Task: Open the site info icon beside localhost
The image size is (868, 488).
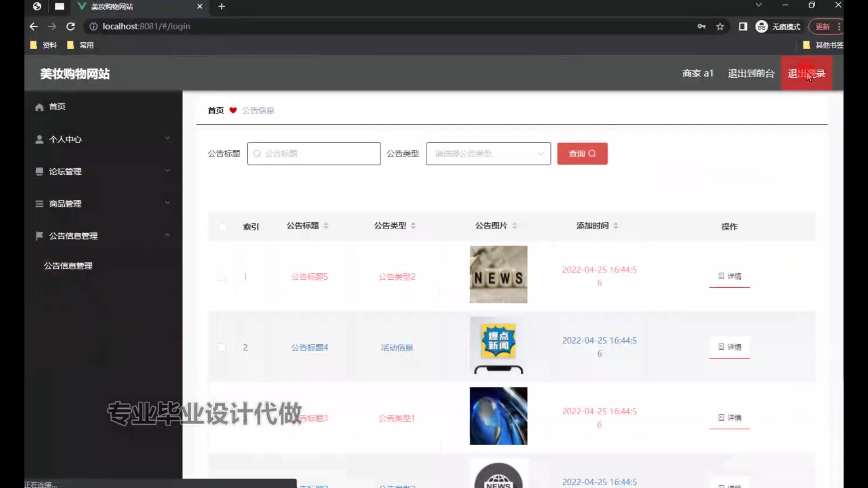Action: tap(93, 26)
